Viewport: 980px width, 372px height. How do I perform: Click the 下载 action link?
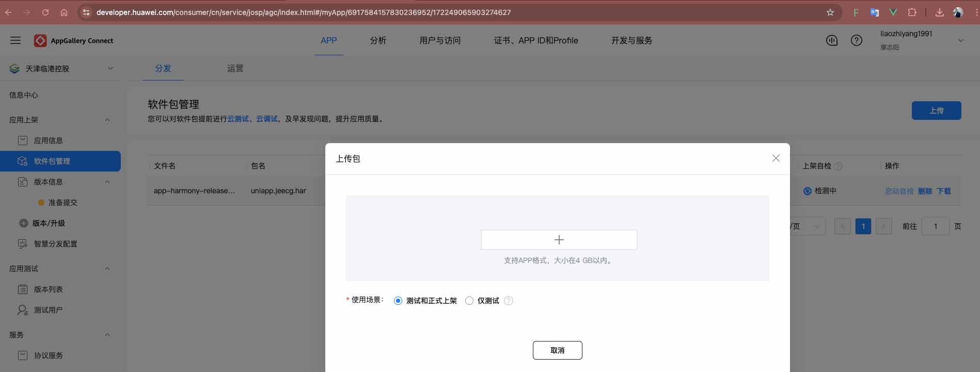click(944, 191)
